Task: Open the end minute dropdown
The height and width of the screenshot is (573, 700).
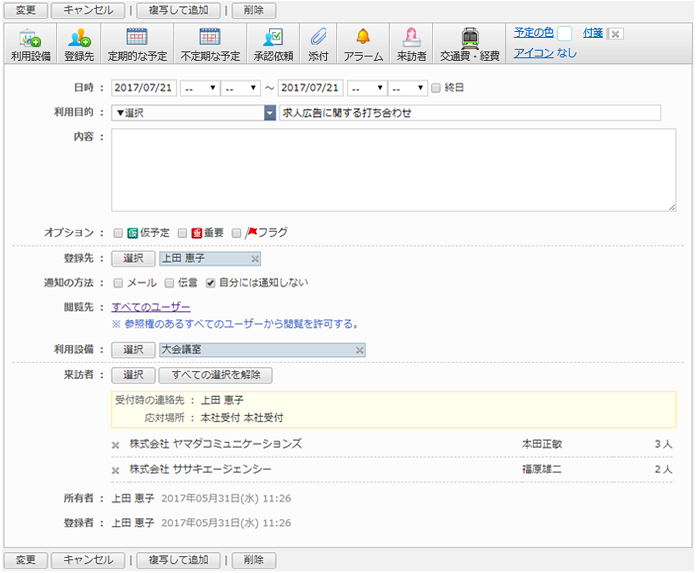Action: tap(408, 88)
